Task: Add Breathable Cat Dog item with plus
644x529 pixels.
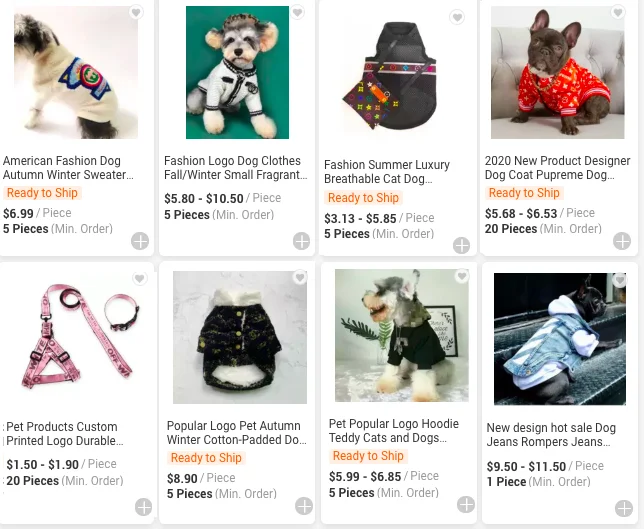Action: coord(462,245)
